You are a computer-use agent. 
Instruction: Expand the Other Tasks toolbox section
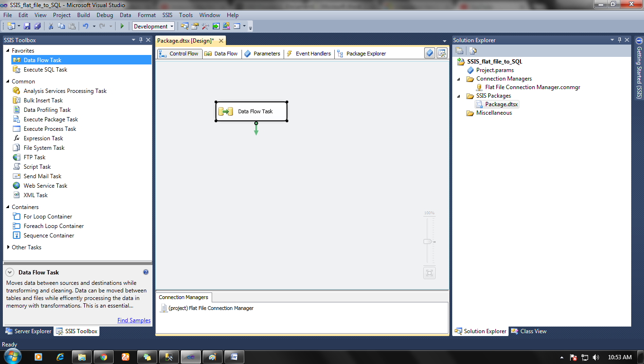pos(8,247)
